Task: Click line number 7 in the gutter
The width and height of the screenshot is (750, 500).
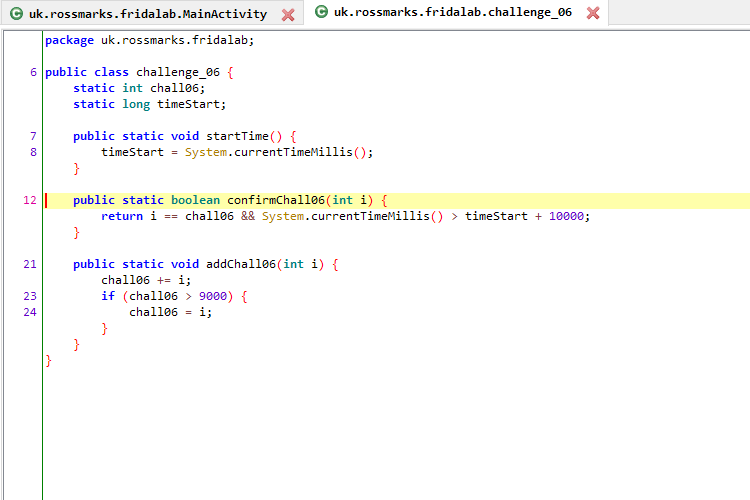Action: (33, 136)
